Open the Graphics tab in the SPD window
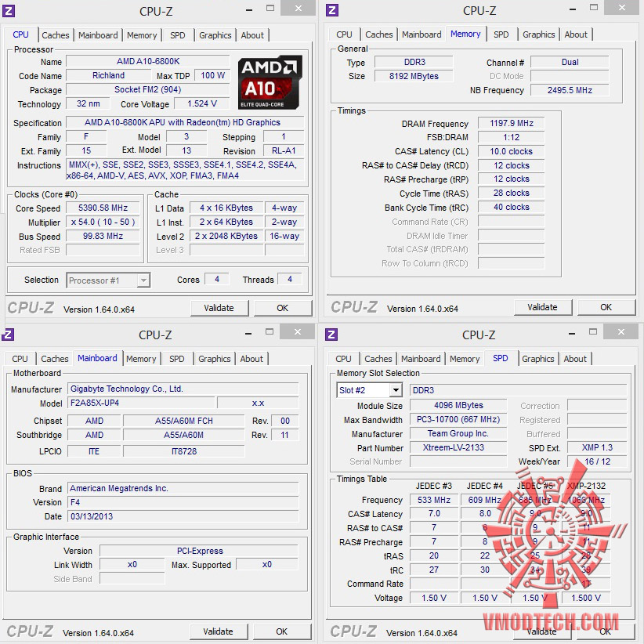 pos(538,359)
